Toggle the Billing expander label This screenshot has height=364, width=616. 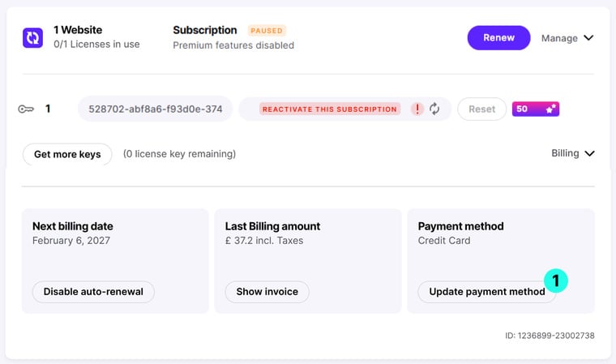click(565, 153)
